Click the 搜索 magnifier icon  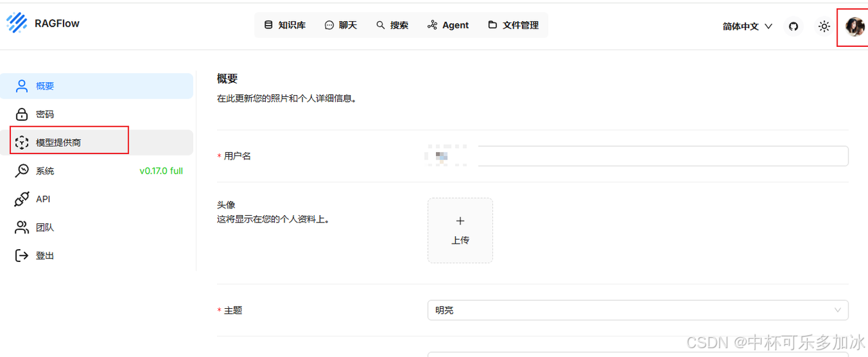[x=380, y=25]
